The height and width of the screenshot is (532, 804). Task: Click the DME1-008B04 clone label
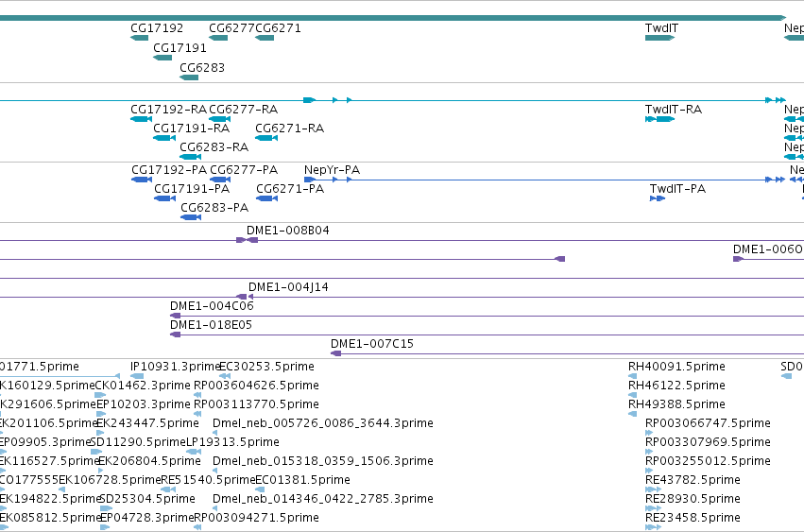(287, 231)
